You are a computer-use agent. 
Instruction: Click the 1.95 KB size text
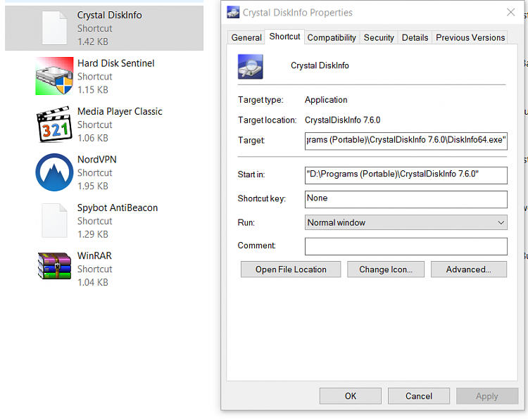(x=93, y=186)
